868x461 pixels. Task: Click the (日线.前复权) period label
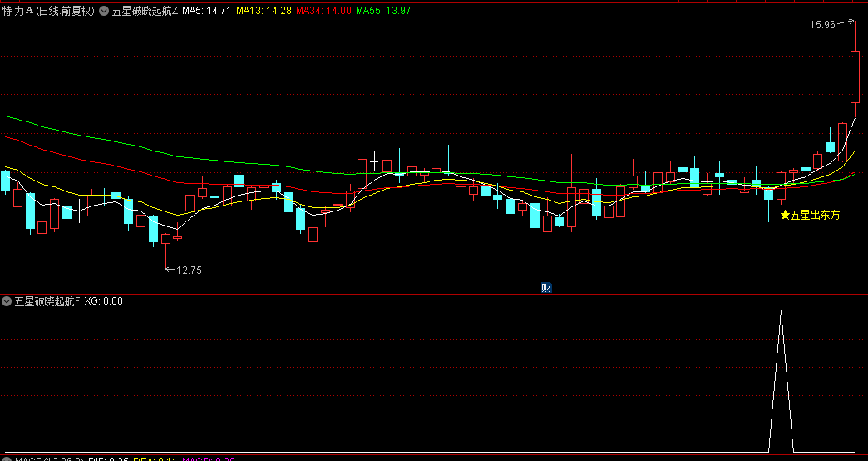66,11
